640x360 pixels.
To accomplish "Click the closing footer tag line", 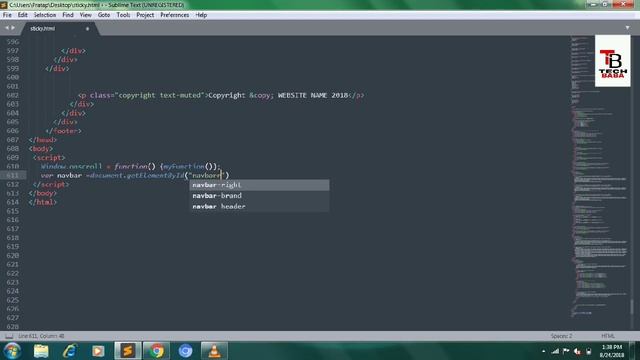I will [x=63, y=131].
